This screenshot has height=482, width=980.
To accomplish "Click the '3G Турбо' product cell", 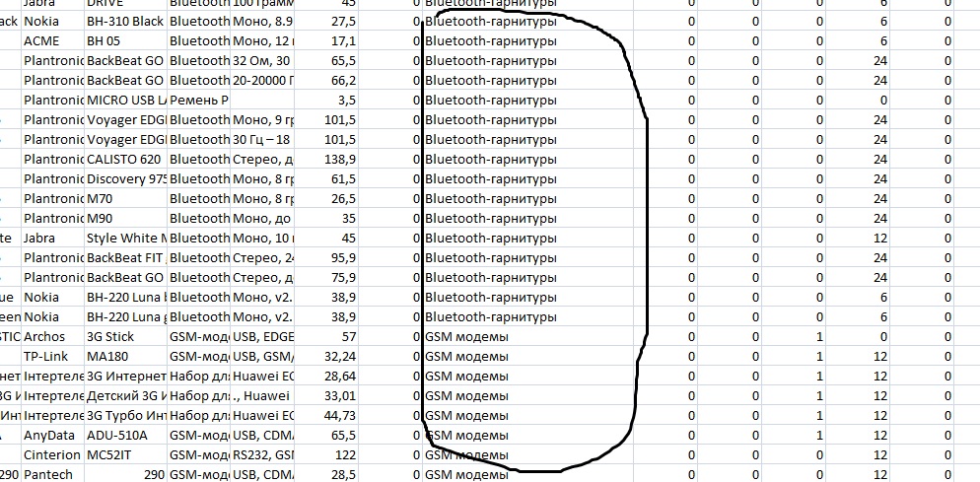I will [x=125, y=415].
